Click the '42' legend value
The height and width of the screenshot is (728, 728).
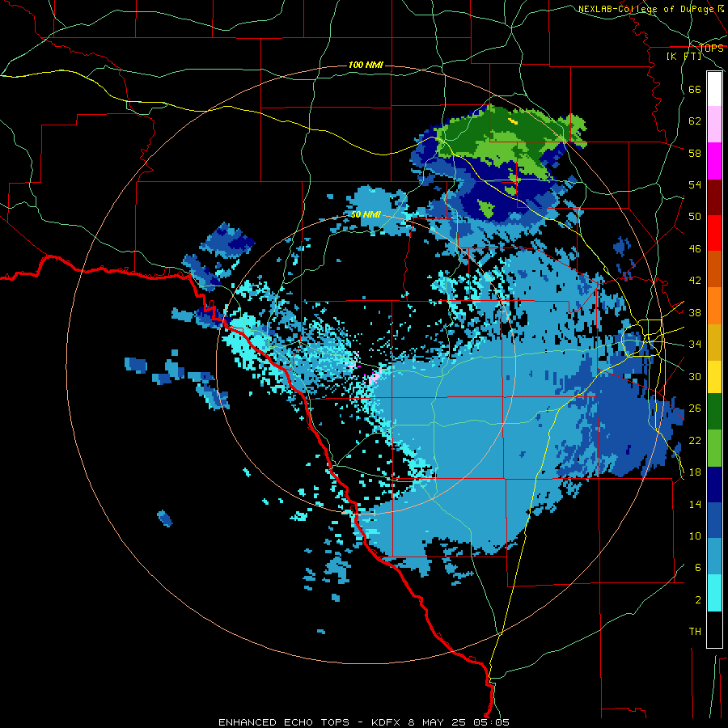695,281
